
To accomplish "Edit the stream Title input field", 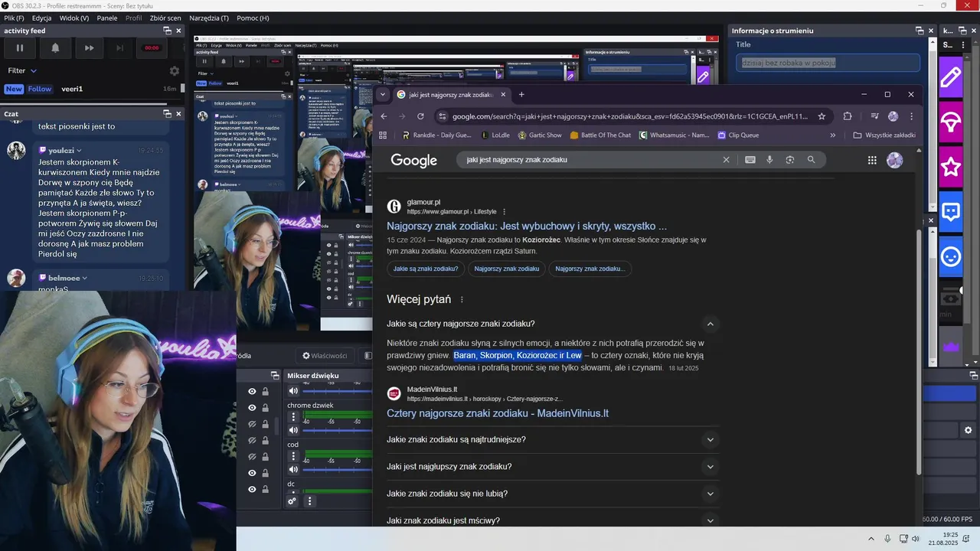I will pos(828,63).
